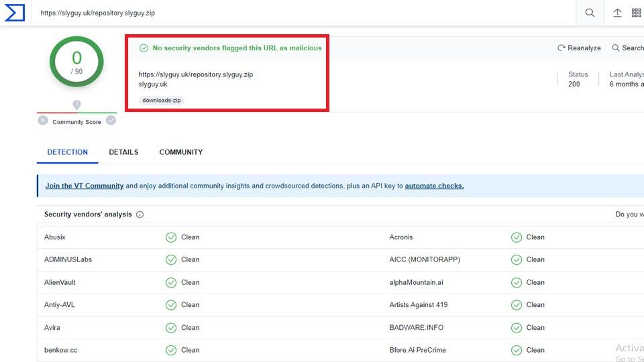Image resolution: width=644 pixels, height=362 pixels.
Task: Click the Community Score label
Action: coord(76,122)
